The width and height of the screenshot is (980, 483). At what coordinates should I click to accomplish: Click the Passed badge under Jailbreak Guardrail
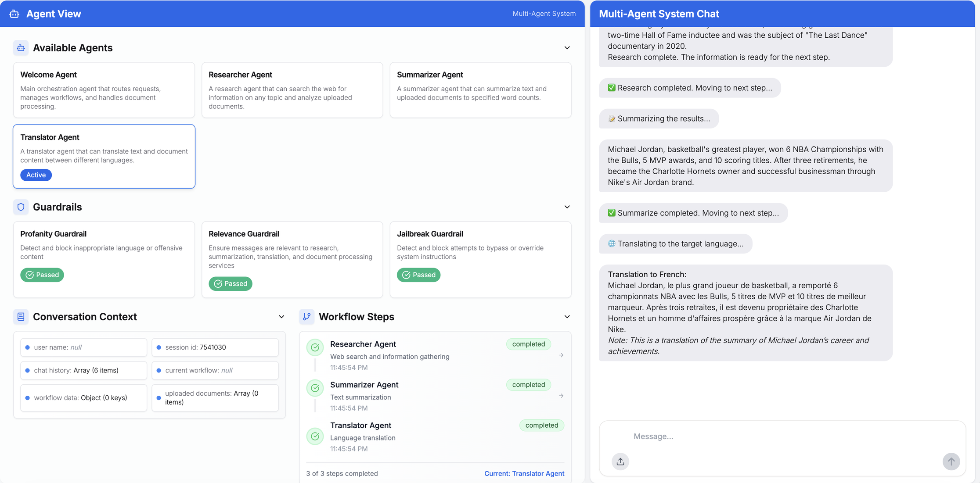point(418,275)
